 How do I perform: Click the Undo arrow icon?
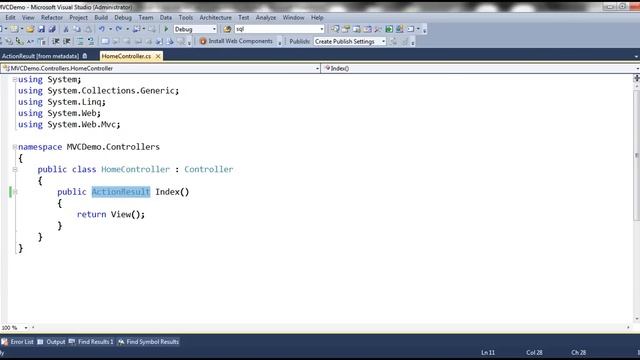pyautogui.click(x=102, y=29)
